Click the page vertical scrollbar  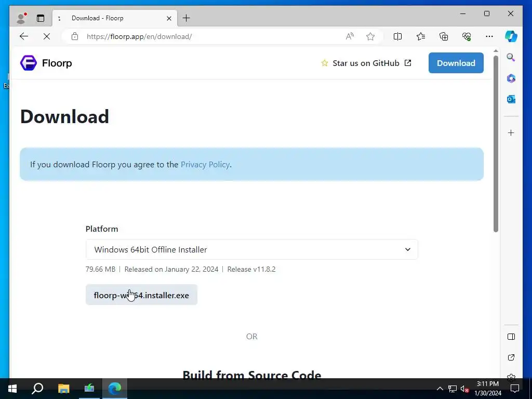(x=496, y=144)
